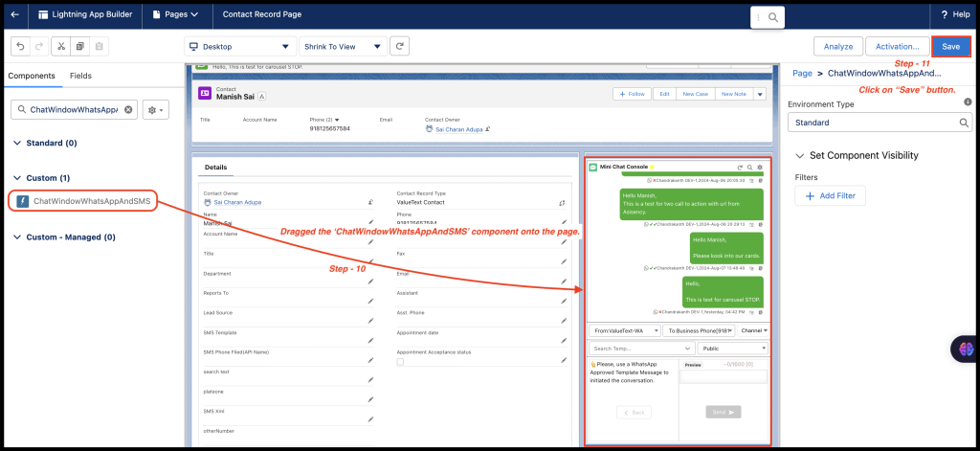Open the Pages menu
980x451 pixels.
click(x=175, y=15)
